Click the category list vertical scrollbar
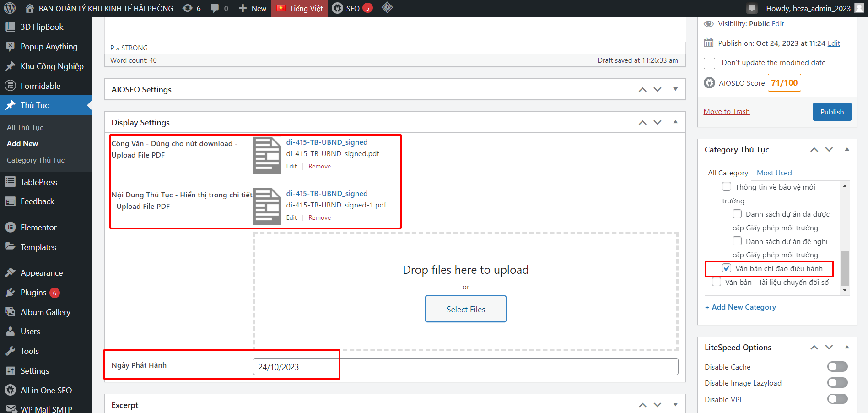 [845, 267]
